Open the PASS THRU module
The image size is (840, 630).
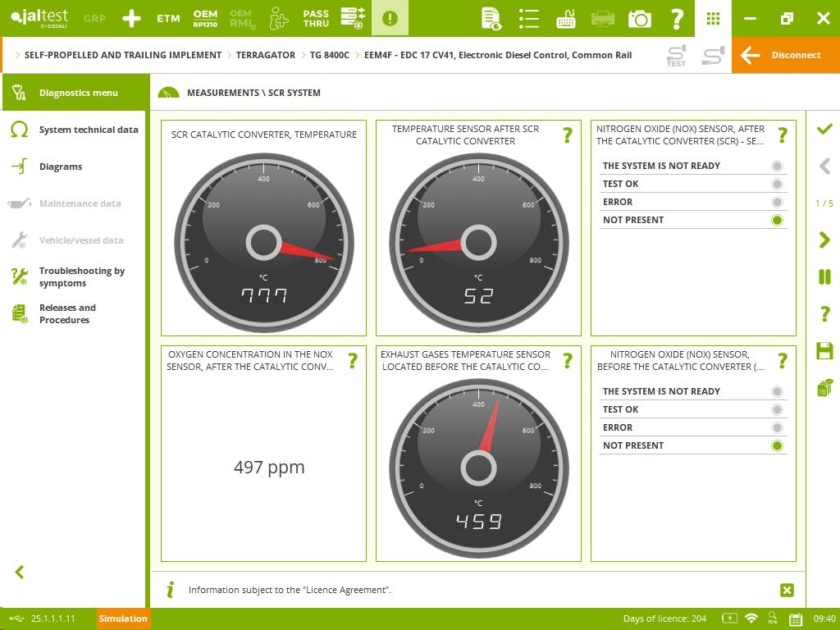316,18
